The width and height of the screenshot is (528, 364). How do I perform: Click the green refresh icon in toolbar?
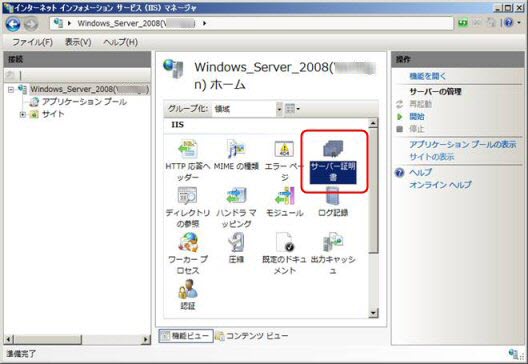(463, 23)
